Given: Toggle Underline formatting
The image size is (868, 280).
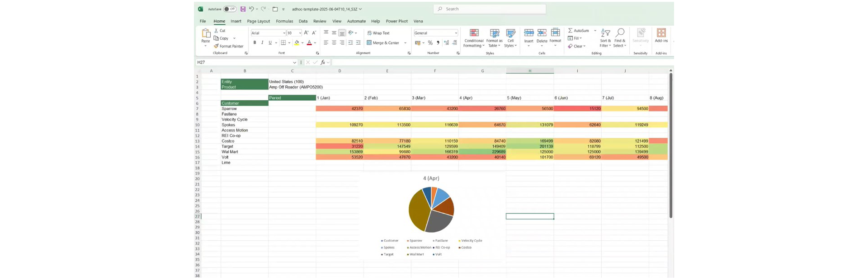Looking at the screenshot, I should (x=270, y=43).
